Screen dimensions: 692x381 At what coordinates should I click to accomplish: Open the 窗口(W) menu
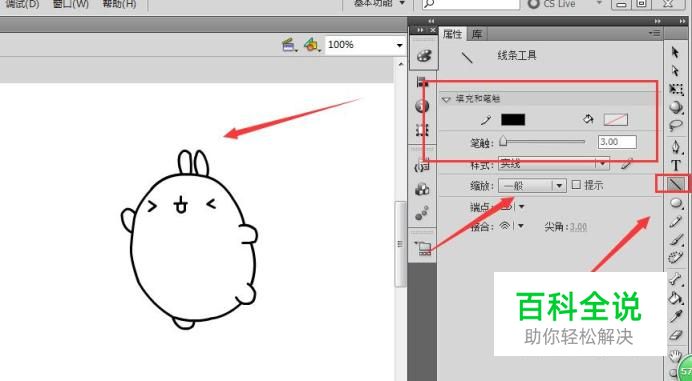[71, 4]
